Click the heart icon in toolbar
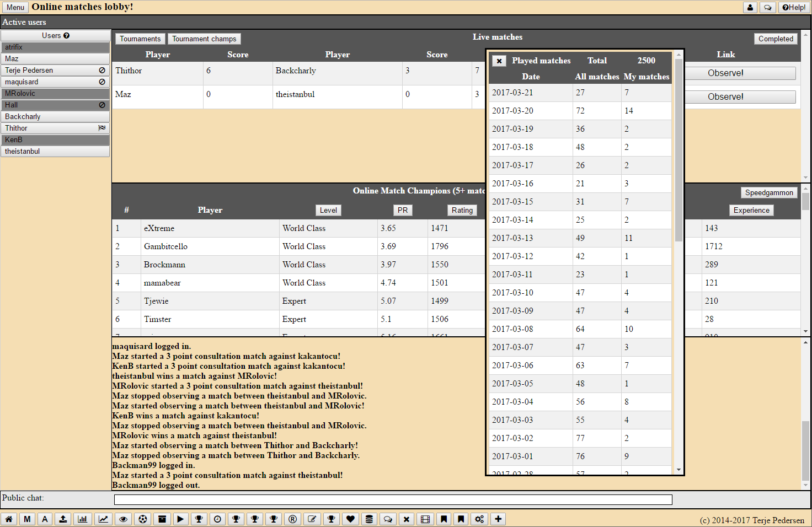Screen dimensions: 812x527 [350, 519]
